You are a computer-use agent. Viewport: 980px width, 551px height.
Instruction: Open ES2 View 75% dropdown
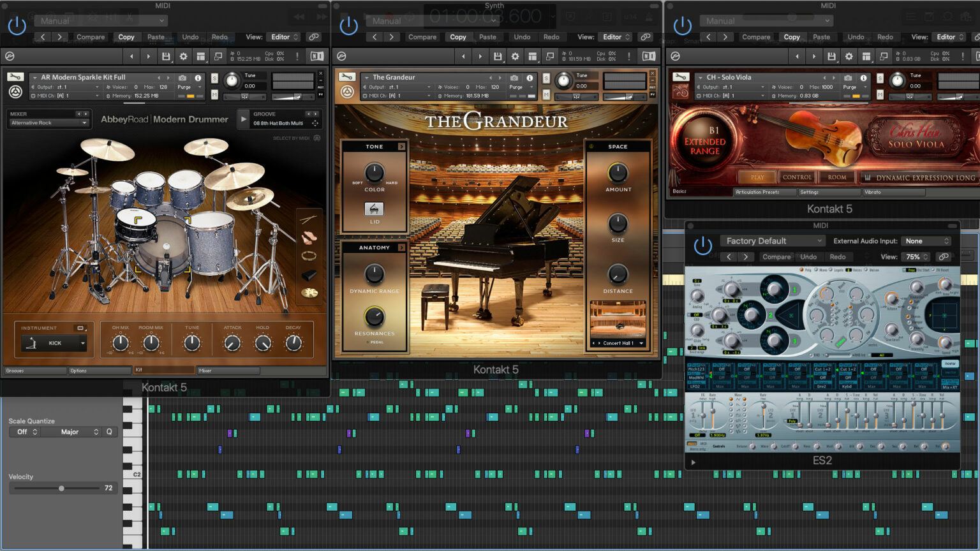click(x=917, y=257)
